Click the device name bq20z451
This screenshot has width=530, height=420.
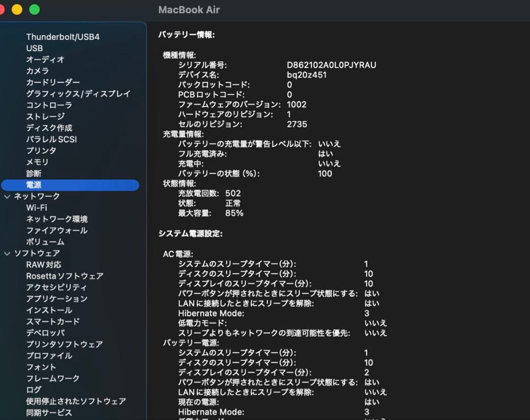(307, 75)
